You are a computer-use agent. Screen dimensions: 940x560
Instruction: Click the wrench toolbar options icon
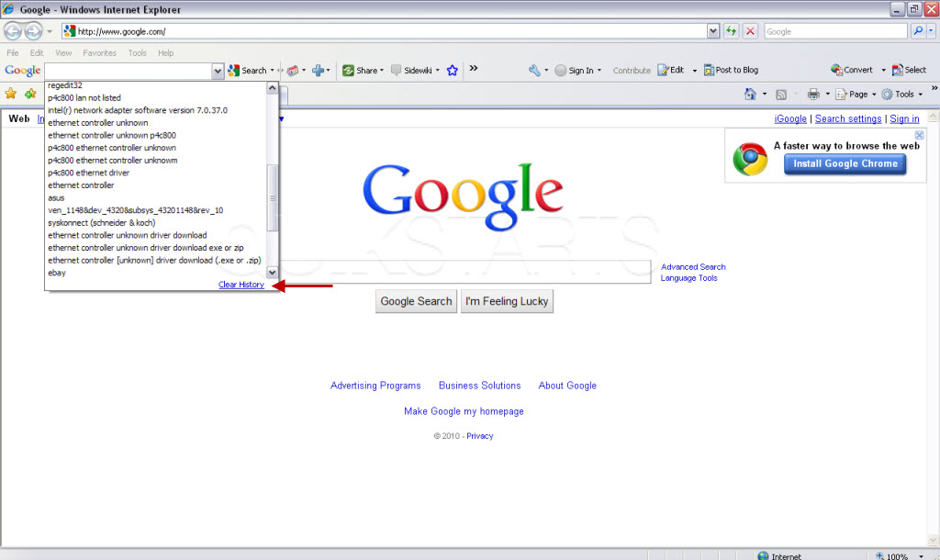coord(534,70)
